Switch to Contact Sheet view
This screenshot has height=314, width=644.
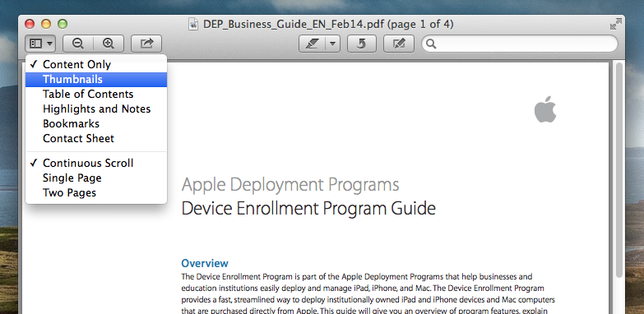click(x=96, y=138)
